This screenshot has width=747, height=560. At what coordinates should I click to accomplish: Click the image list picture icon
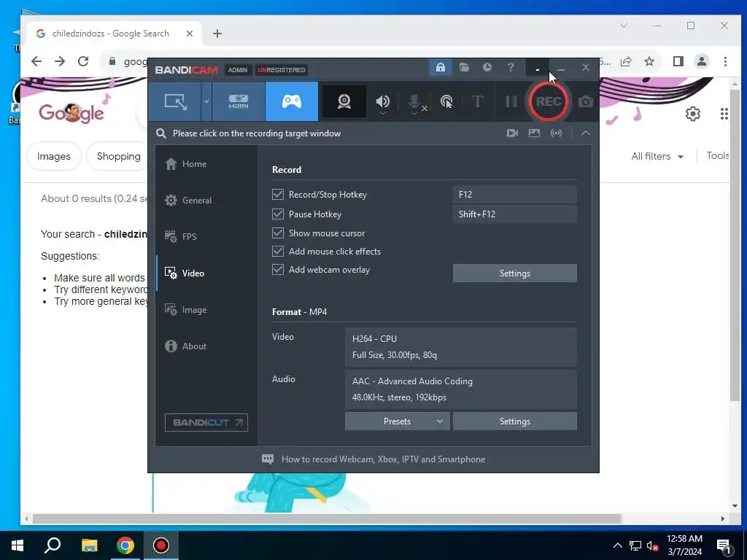535,133
